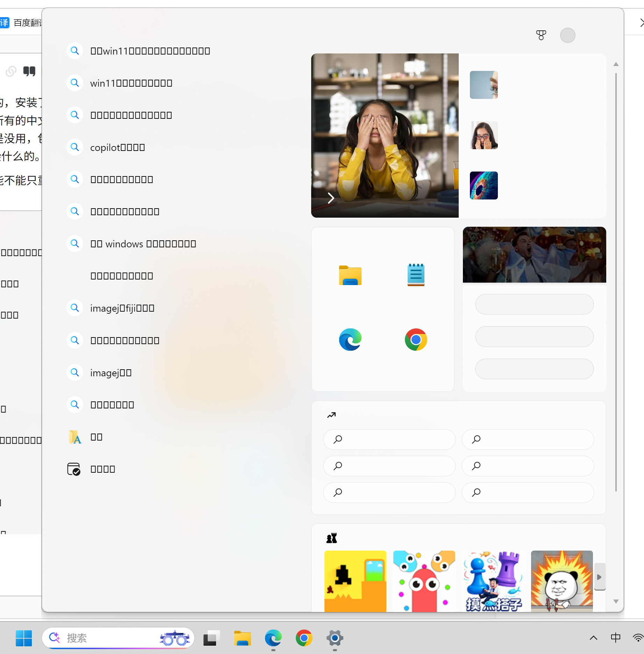Open the red blob with eyes game

[424, 581]
